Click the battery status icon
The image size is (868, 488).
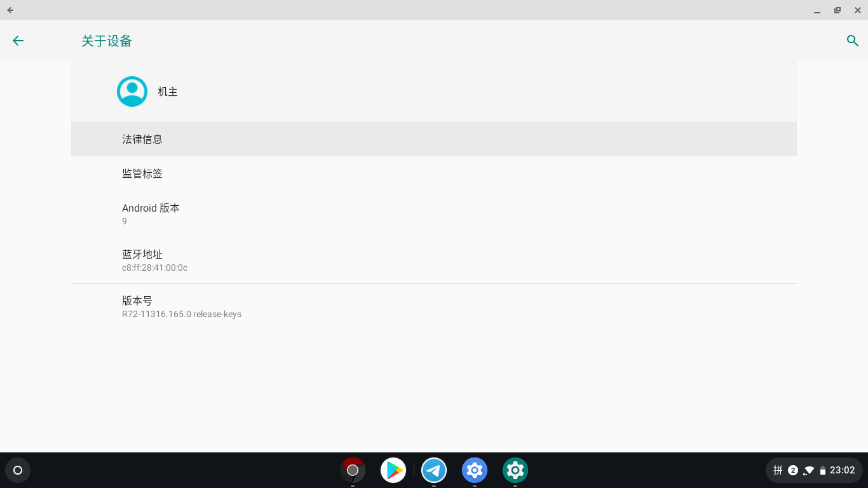(823, 470)
